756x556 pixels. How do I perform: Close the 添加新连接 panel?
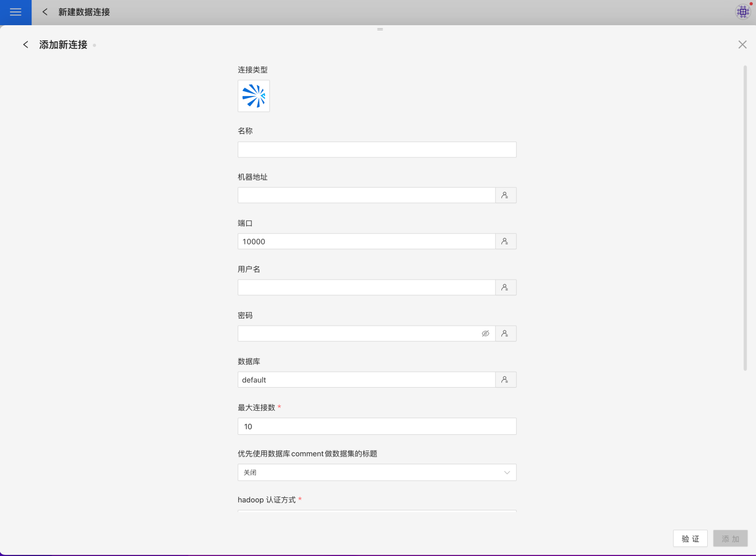742,45
